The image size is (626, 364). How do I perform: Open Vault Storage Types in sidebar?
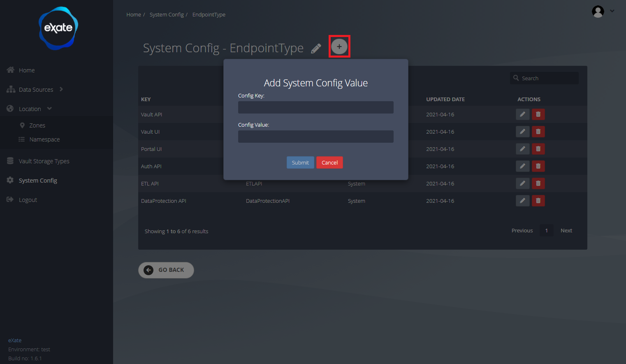click(44, 161)
